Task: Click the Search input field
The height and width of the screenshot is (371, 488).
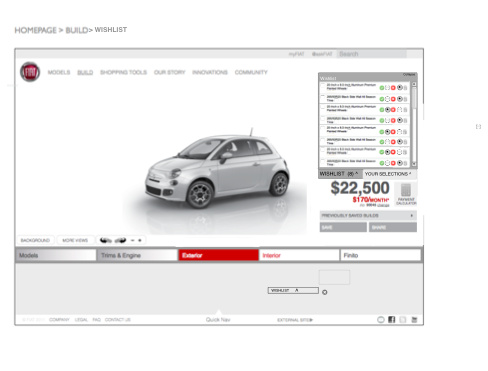Action: (371, 54)
